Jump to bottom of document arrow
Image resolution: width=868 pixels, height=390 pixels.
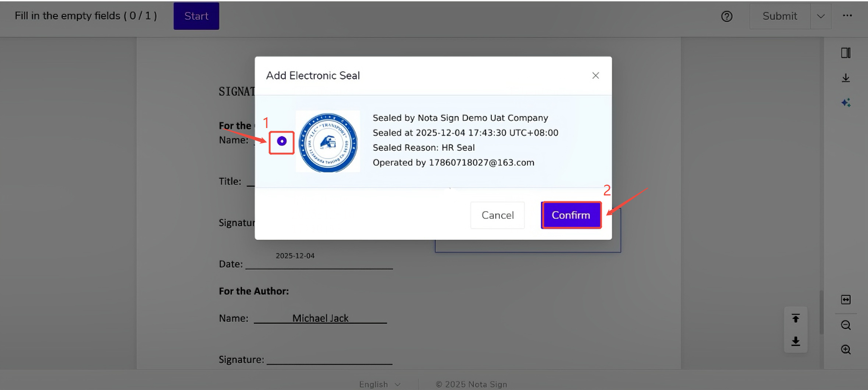796,341
